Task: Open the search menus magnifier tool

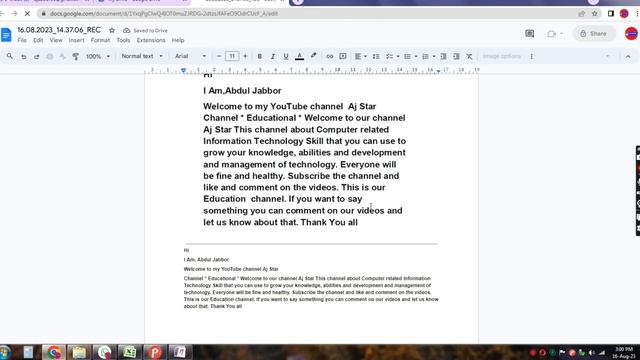Action: [9, 56]
